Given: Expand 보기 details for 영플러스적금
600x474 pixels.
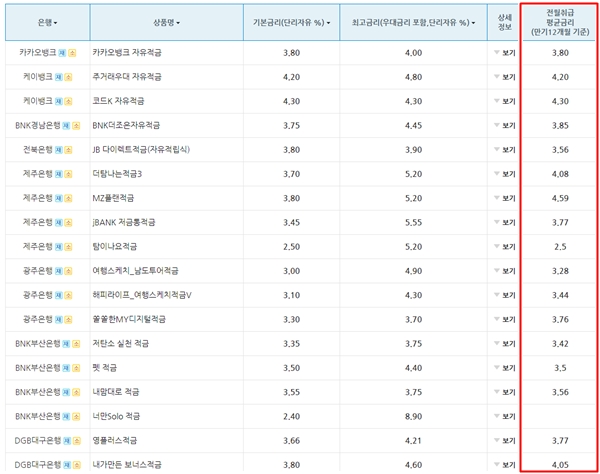Looking at the screenshot, I should pyautogui.click(x=505, y=441).
